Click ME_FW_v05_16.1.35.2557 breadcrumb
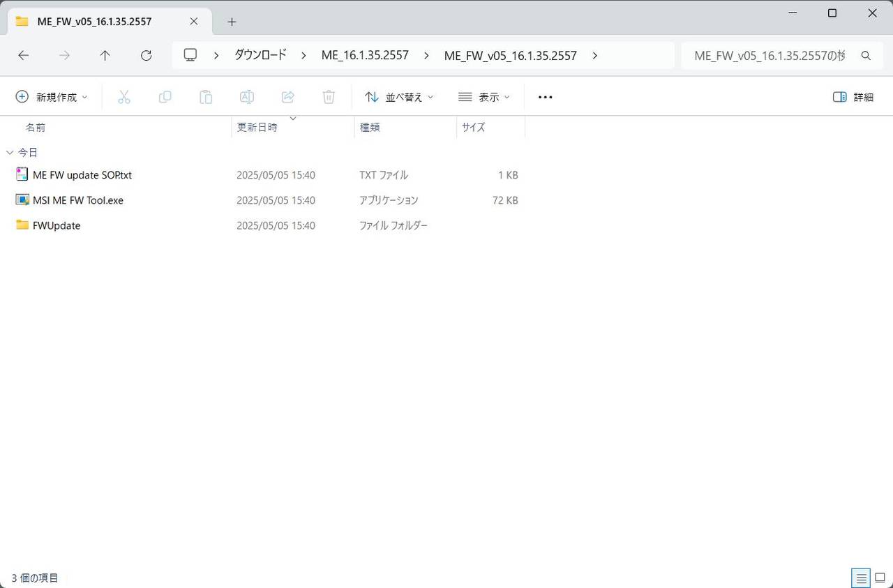 [511, 55]
